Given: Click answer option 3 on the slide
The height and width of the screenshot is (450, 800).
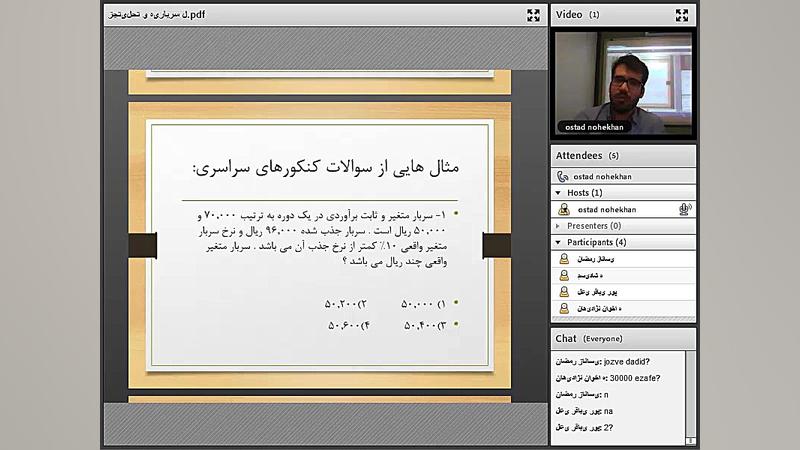Looking at the screenshot, I should tap(424, 326).
